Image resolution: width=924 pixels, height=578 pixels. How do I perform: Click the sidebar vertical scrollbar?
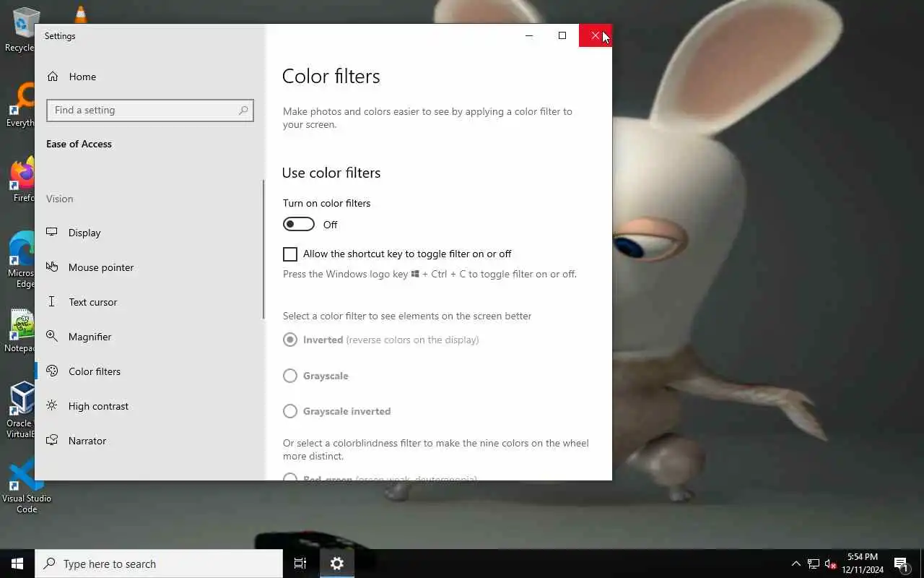point(263,249)
